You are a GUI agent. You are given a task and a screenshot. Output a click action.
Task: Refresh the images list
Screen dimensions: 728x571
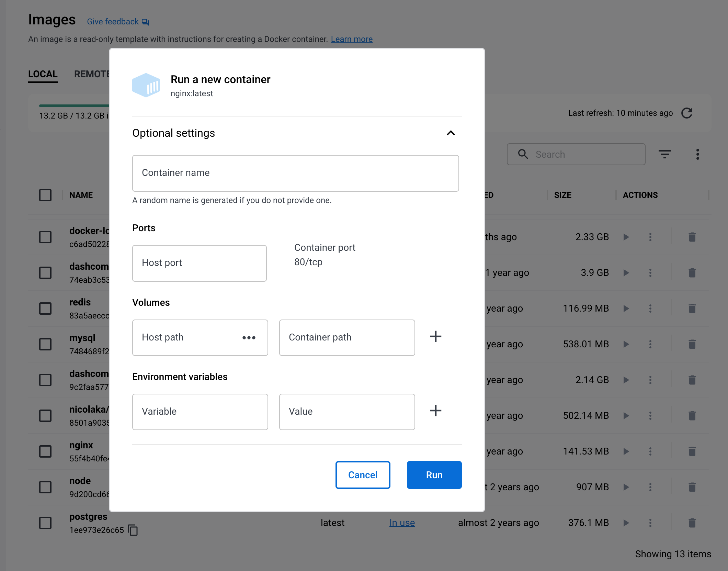point(687,113)
